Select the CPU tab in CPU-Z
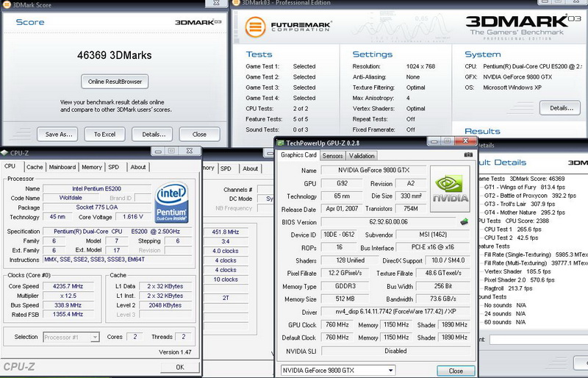588x378 pixels. (10, 166)
